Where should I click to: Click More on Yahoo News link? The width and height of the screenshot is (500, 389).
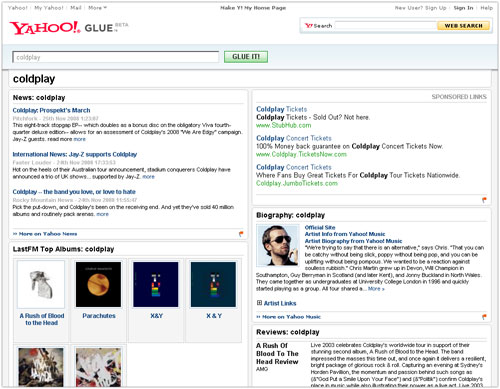coord(45,234)
